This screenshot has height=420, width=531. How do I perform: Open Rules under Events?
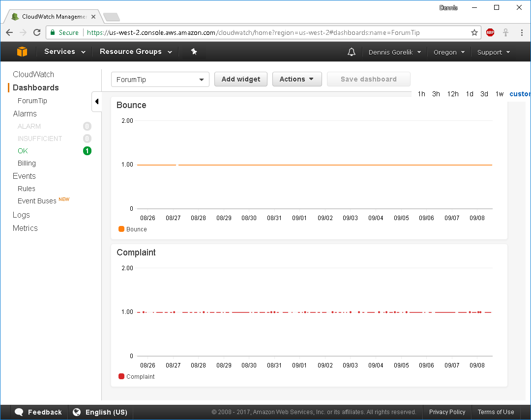click(26, 189)
